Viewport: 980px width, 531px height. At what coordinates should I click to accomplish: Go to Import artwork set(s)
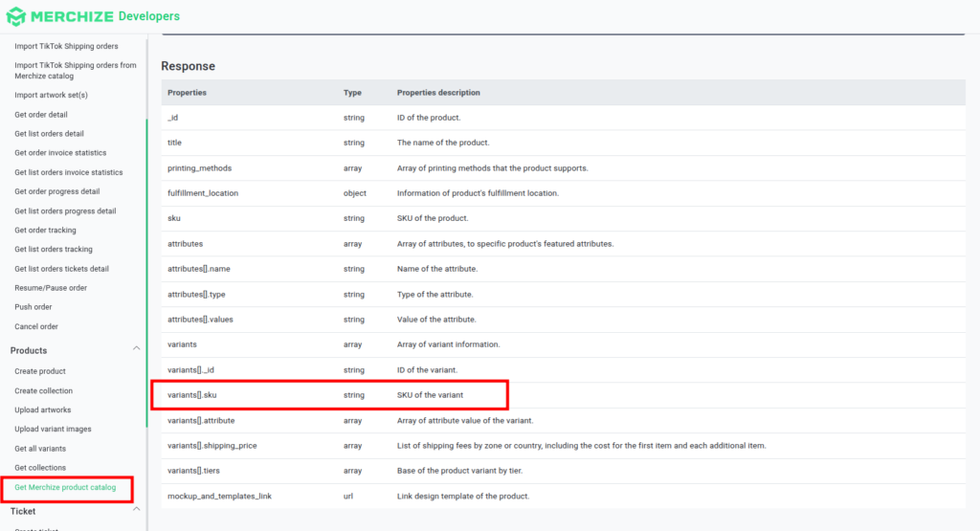52,95
